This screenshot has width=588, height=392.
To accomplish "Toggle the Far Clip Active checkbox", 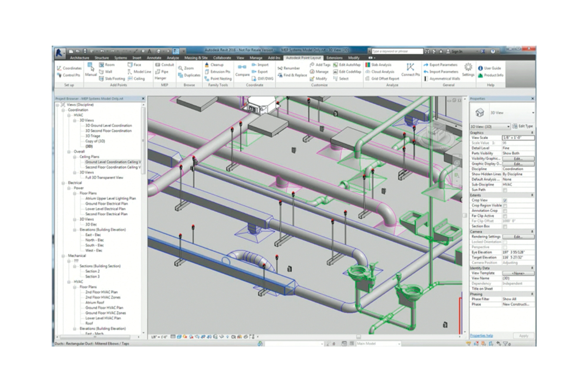I will 505,216.
